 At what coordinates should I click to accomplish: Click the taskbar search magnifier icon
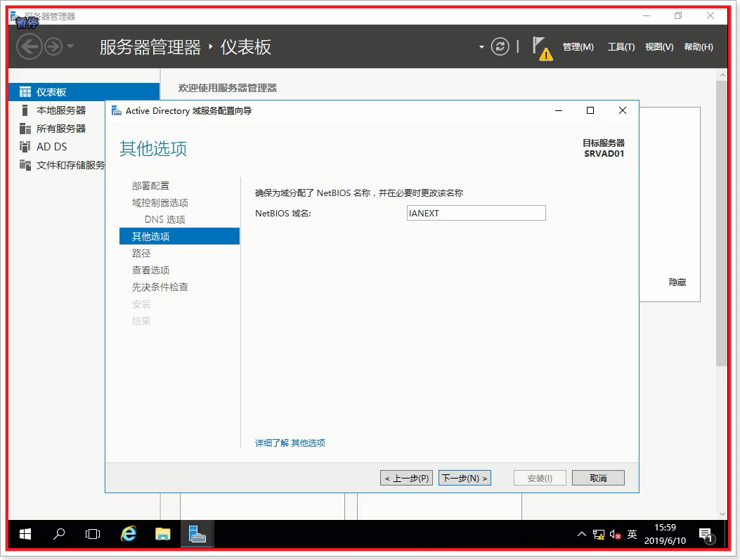pos(59,534)
